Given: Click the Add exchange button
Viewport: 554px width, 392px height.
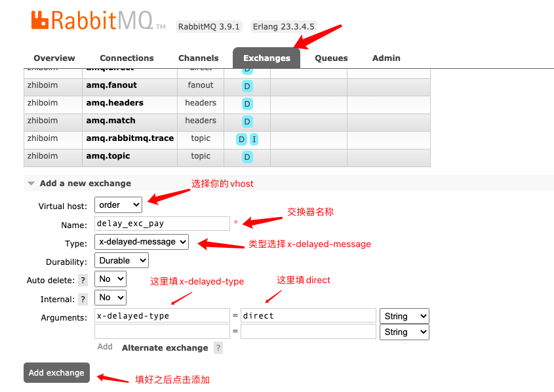Looking at the screenshot, I should pos(56,372).
